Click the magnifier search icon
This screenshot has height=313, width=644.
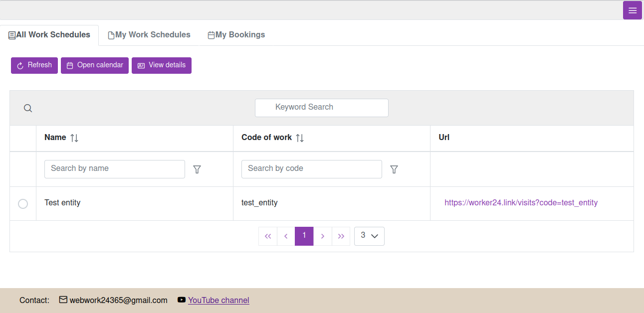(x=27, y=108)
